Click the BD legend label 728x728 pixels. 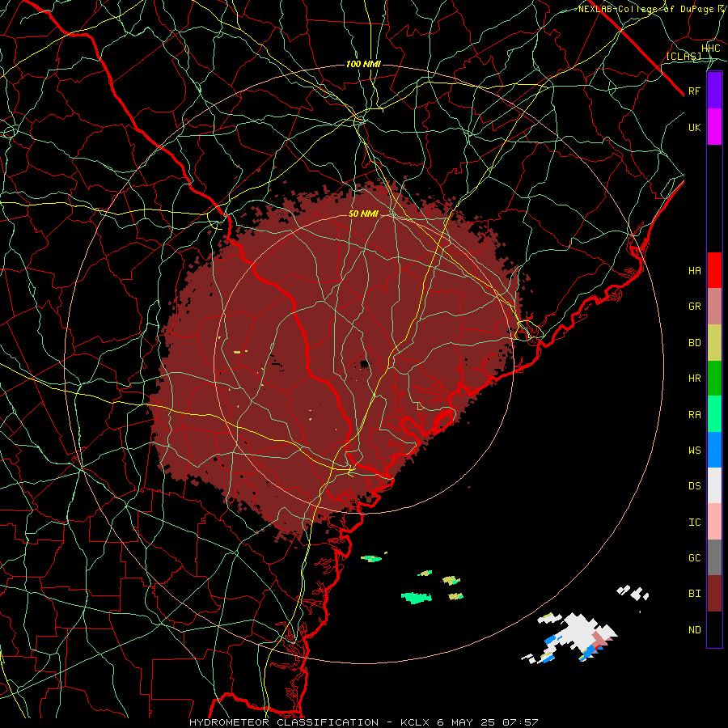click(694, 343)
